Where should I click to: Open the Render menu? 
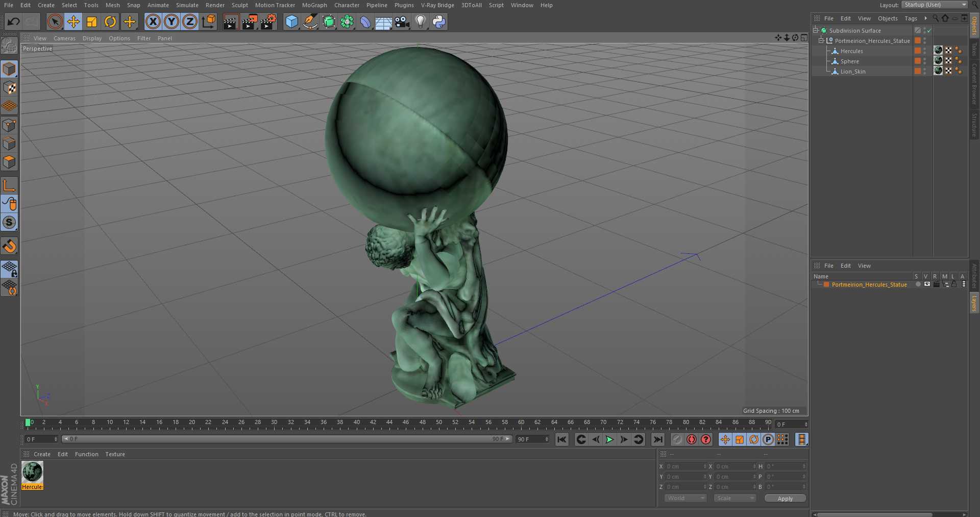click(x=215, y=5)
